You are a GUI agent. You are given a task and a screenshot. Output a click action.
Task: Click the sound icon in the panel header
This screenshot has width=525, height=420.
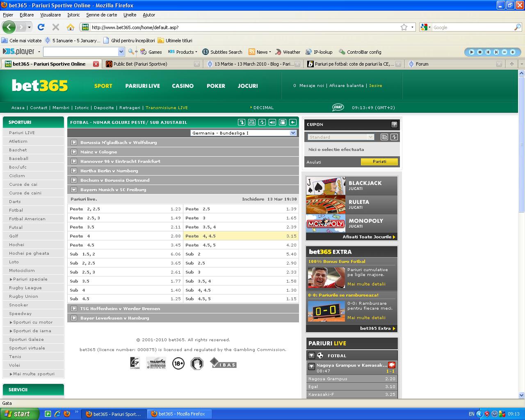click(x=272, y=122)
